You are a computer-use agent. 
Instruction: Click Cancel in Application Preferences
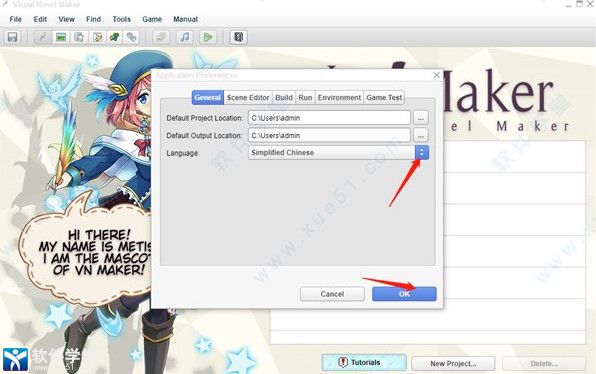coord(332,294)
